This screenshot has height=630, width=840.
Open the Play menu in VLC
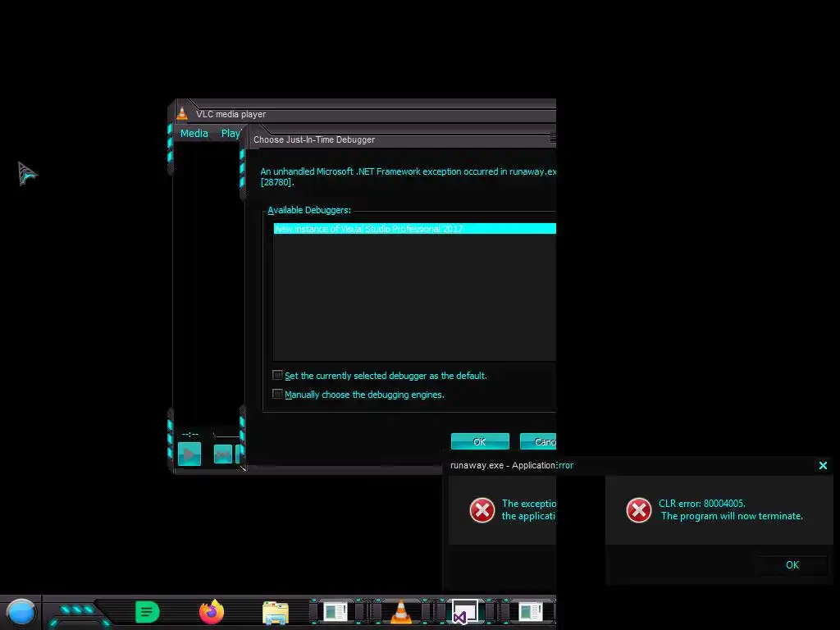click(231, 134)
